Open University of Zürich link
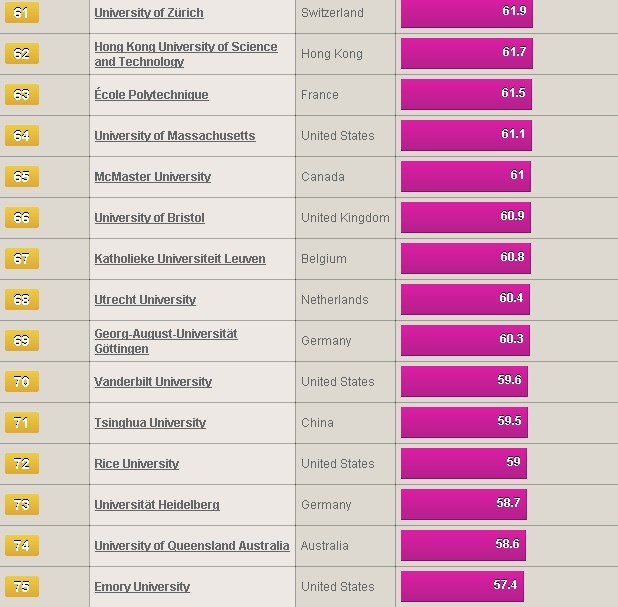Image resolution: width=618 pixels, height=607 pixels. click(149, 13)
